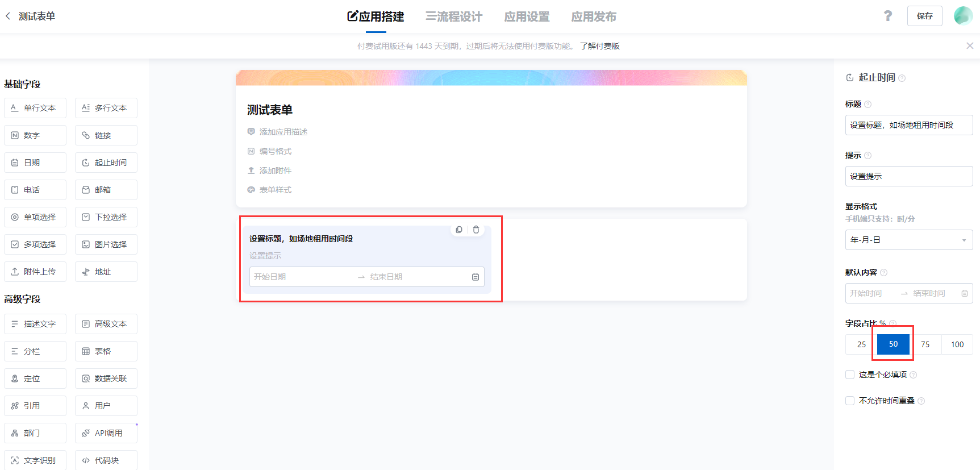The height and width of the screenshot is (470, 980).
Task: Add a 部门 field
Action: coord(35,433)
